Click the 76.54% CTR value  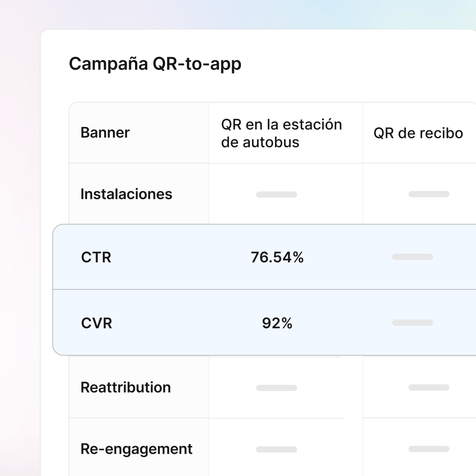click(x=277, y=257)
